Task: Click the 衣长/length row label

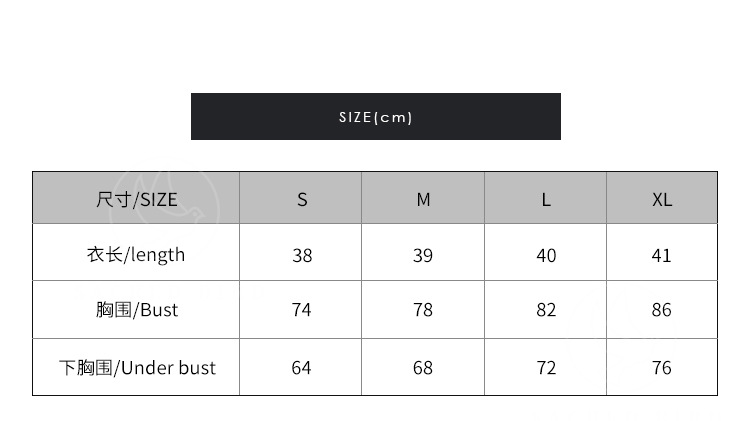Action: tap(136, 254)
